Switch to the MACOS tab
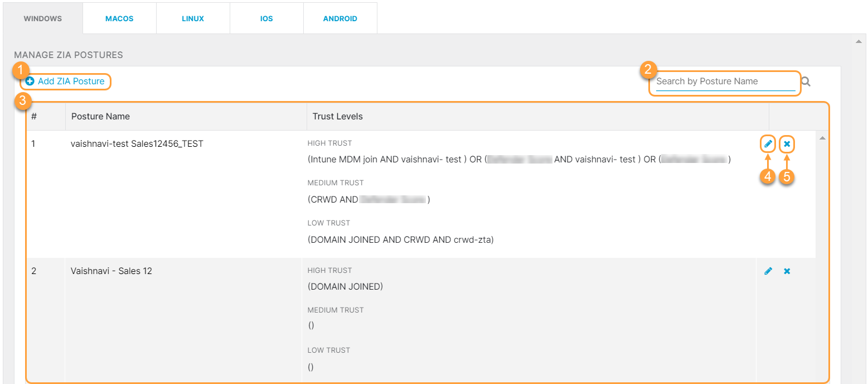Viewport: 868px width, 384px height. [x=119, y=18]
